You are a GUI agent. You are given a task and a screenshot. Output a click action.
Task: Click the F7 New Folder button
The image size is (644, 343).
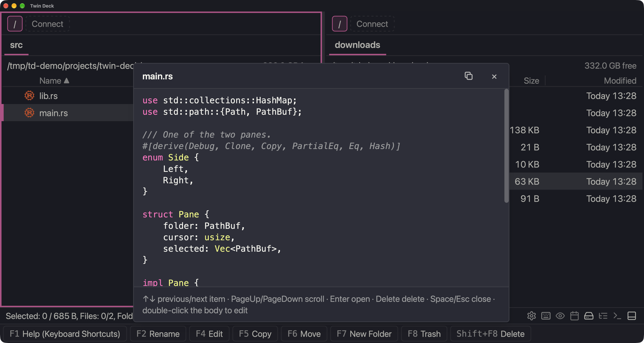(364, 334)
